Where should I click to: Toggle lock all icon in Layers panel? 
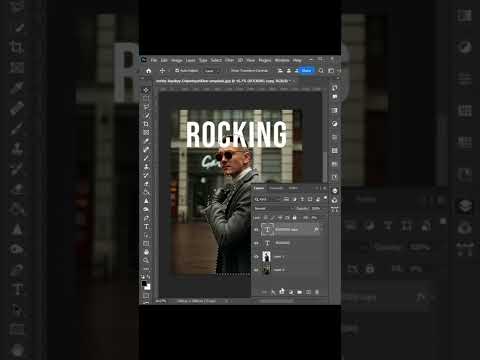click(x=294, y=218)
